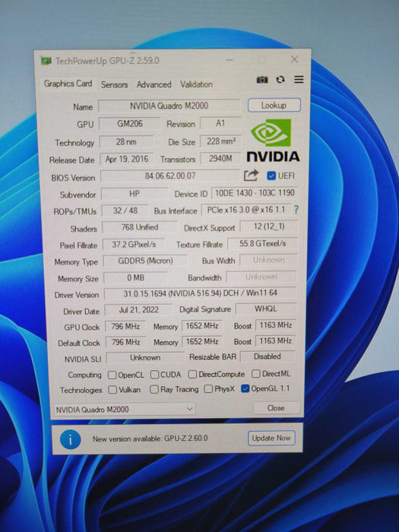Click the Resizable BAR value Disabled
This screenshot has width=399, height=532.
pyautogui.click(x=268, y=356)
